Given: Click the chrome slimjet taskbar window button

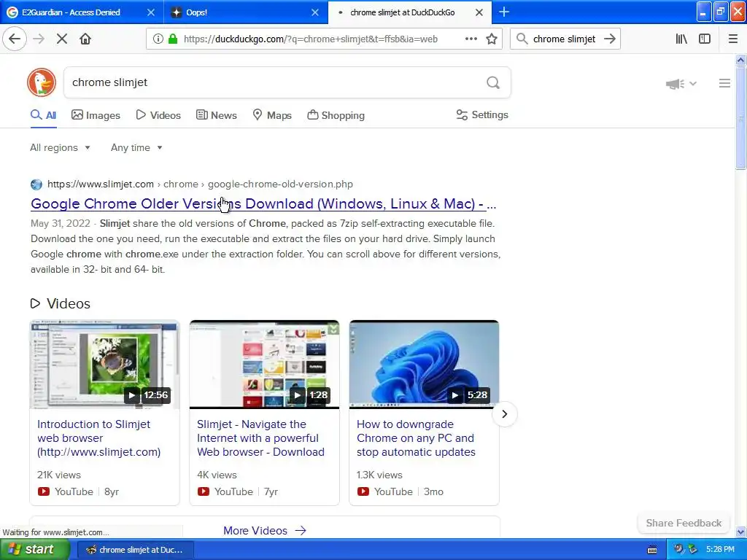Looking at the screenshot, I should pyautogui.click(x=135, y=550).
